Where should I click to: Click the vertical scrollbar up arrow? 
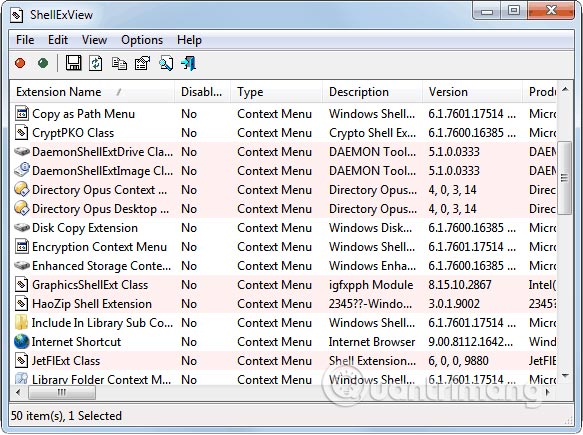(565, 89)
